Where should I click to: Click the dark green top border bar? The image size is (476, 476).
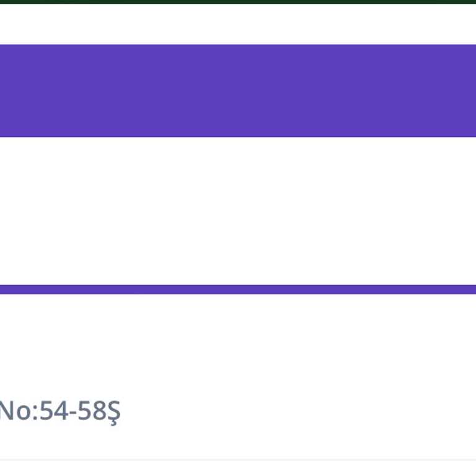(238, 1)
